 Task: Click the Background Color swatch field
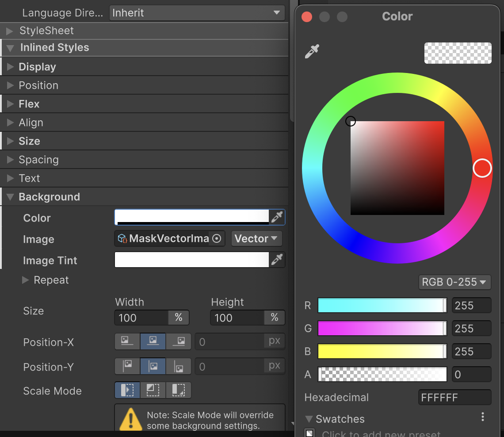pyautogui.click(x=192, y=217)
